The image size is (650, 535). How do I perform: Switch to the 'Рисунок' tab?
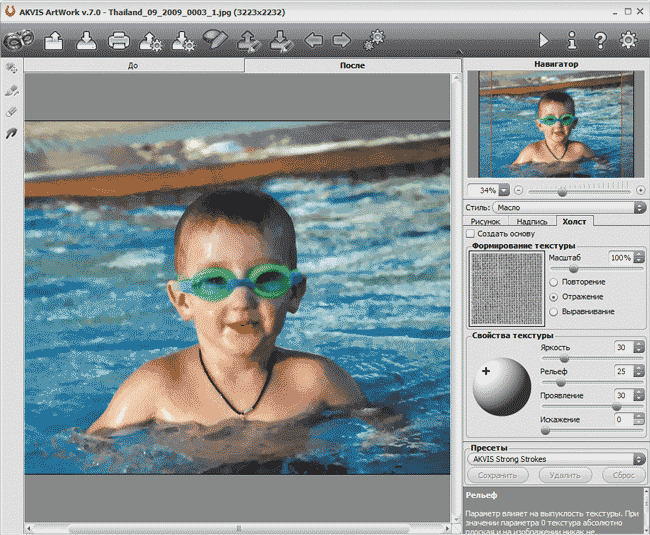[486, 221]
